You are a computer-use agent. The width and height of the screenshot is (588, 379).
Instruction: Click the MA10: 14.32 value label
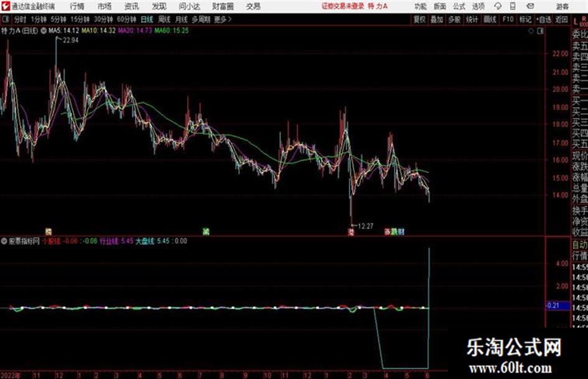click(x=99, y=30)
